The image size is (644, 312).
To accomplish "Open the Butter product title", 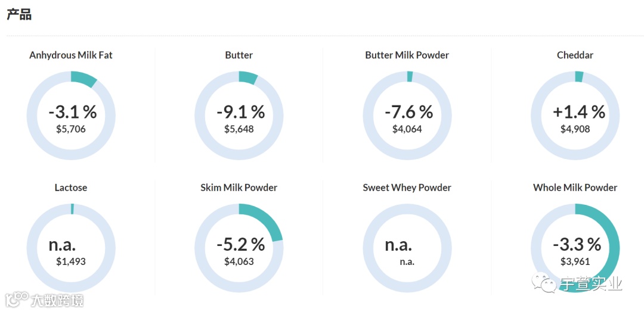I will pyautogui.click(x=239, y=55).
